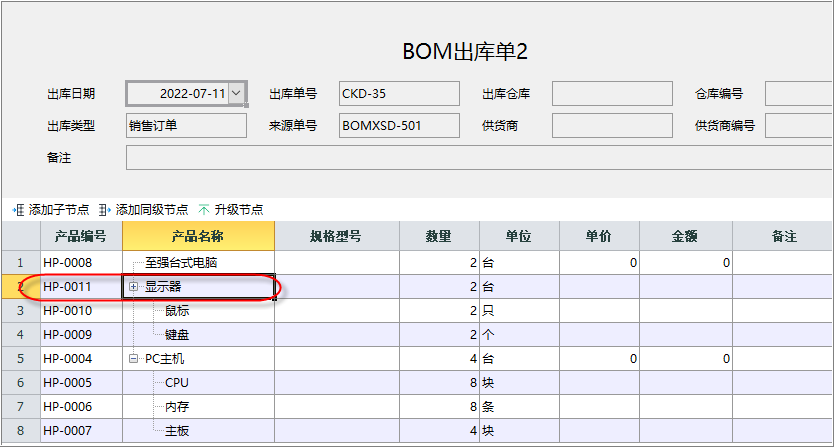Viewport: 834px width, 447px height.
Task: Select the 产品名称 column header
Action: (x=198, y=236)
